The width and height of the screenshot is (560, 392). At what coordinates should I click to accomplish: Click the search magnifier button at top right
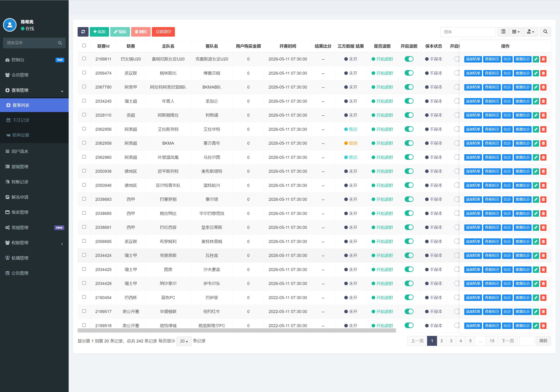pos(545,32)
